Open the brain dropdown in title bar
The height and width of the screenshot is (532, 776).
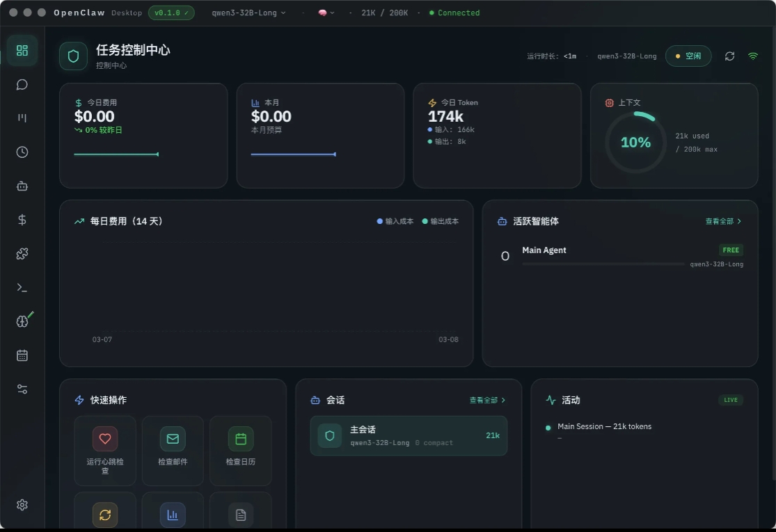[x=326, y=13]
